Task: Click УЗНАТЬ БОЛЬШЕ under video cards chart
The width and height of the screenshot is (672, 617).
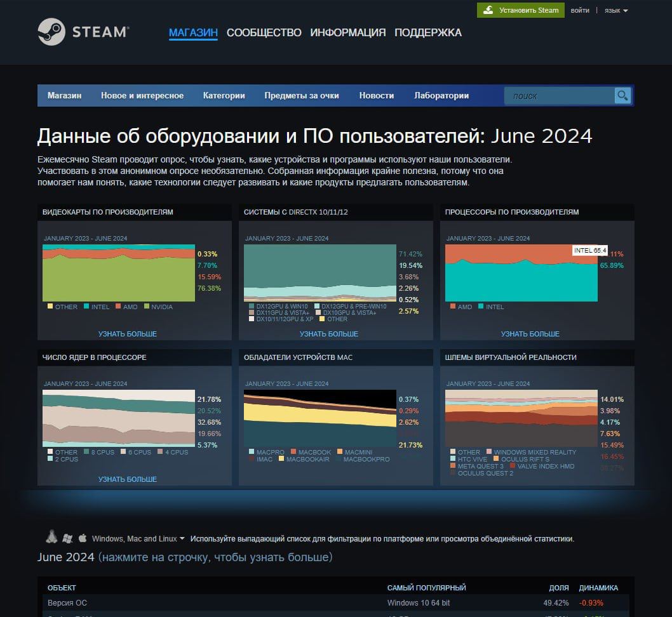Action: click(127, 334)
